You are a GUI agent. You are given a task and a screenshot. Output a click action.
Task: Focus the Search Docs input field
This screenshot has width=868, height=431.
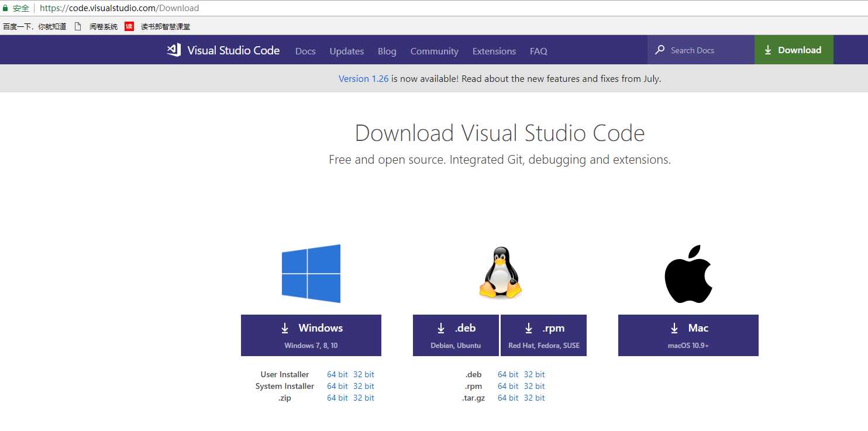click(701, 50)
